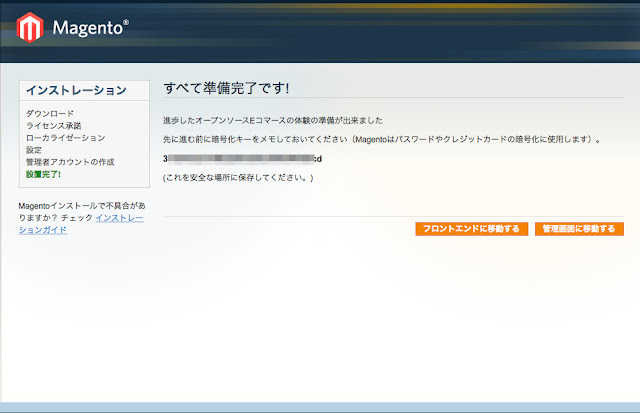Image resolution: width=640 pixels, height=413 pixels.
Task: Select the 設定 step in sidebar
Action: coord(34,150)
